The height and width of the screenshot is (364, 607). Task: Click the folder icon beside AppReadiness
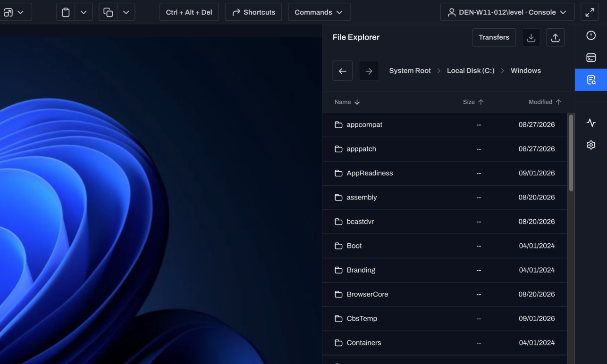pos(338,173)
